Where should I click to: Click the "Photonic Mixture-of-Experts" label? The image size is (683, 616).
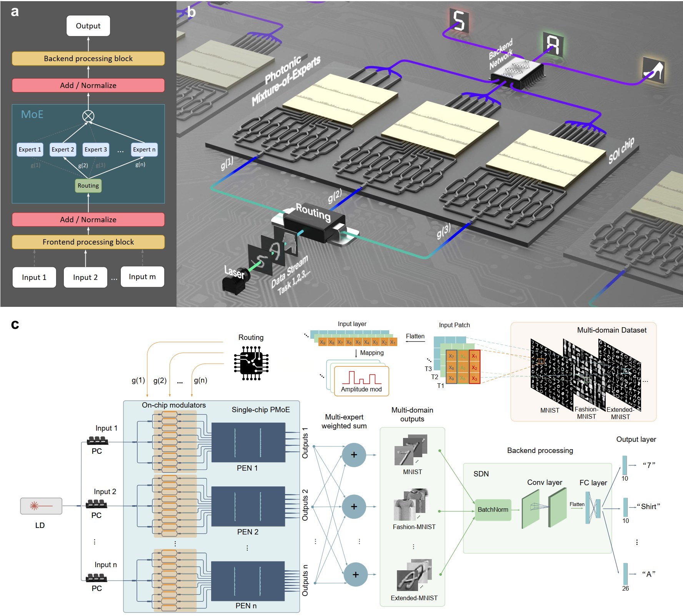point(286,80)
